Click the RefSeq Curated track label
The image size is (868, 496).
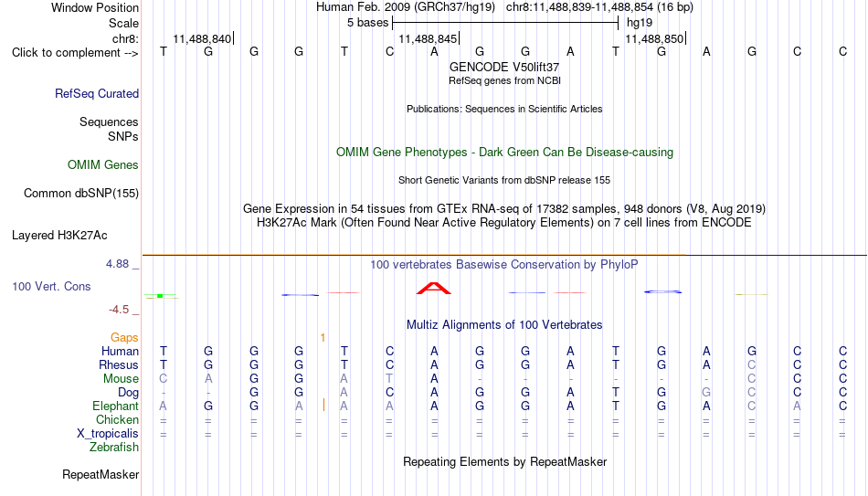pos(97,93)
